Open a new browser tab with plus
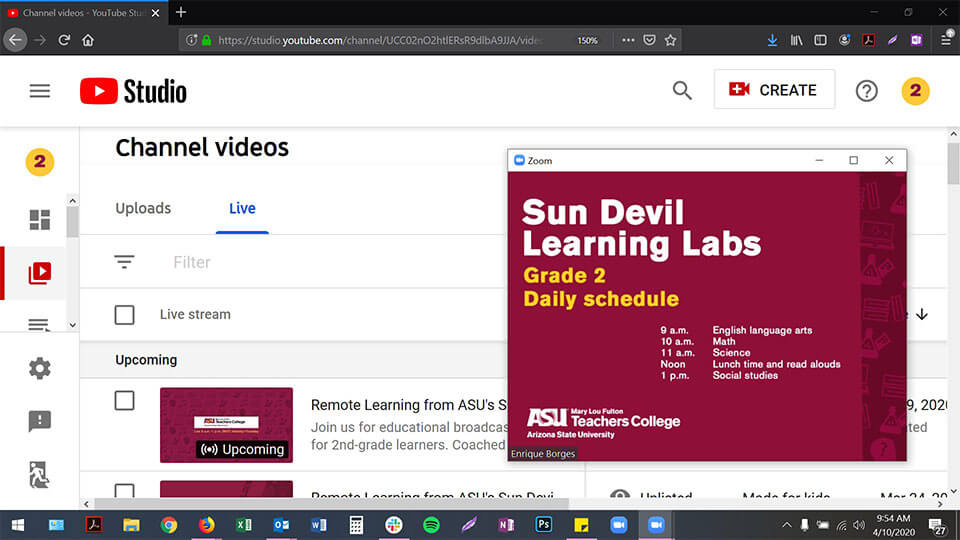The image size is (960, 540). click(x=181, y=12)
